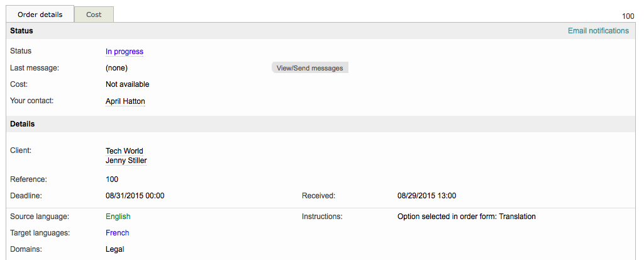
Task: Click the (none) last message value
Action: click(116, 68)
